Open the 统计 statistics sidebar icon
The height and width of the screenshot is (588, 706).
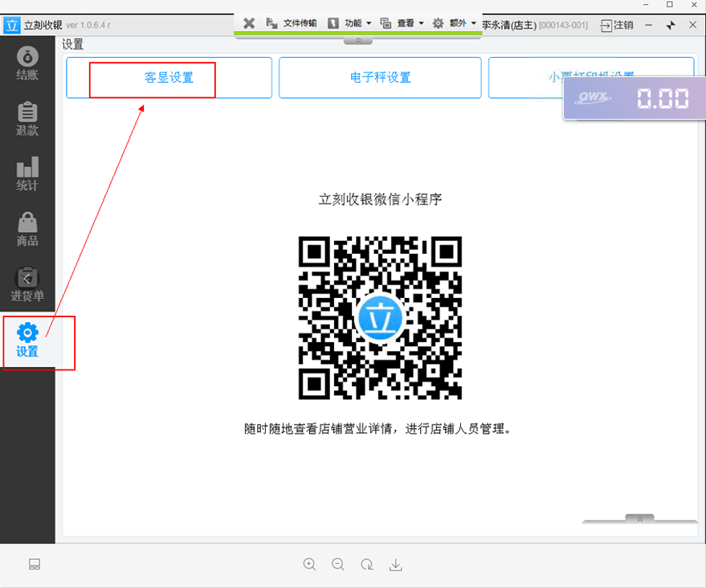click(x=27, y=174)
